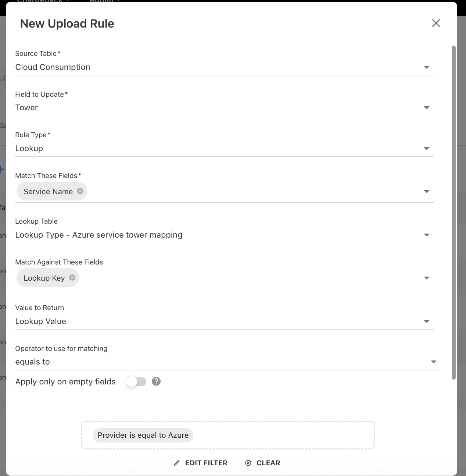Click the Clear filter circle-x icon
The width and height of the screenshot is (466, 476).
click(248, 463)
